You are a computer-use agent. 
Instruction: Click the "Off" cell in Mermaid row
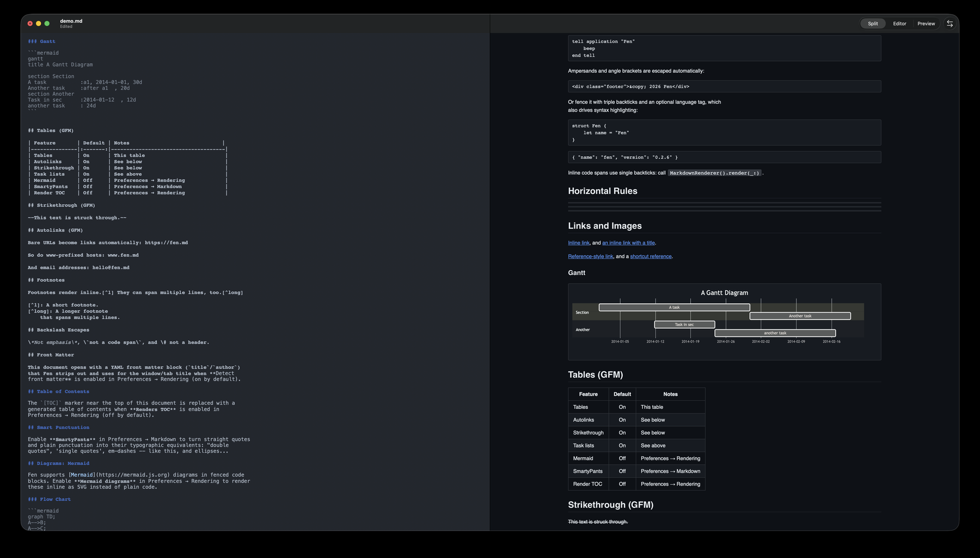(622, 458)
